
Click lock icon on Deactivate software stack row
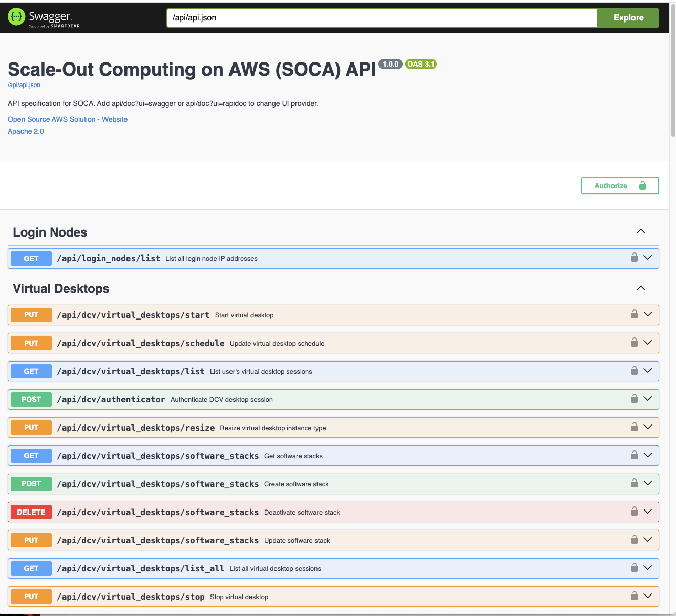point(634,512)
